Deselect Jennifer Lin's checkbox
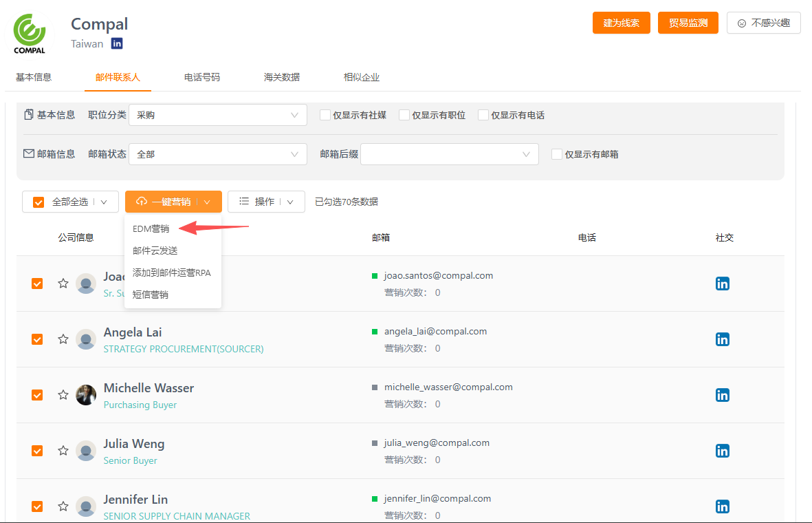This screenshot has width=812, height=523. click(37, 506)
